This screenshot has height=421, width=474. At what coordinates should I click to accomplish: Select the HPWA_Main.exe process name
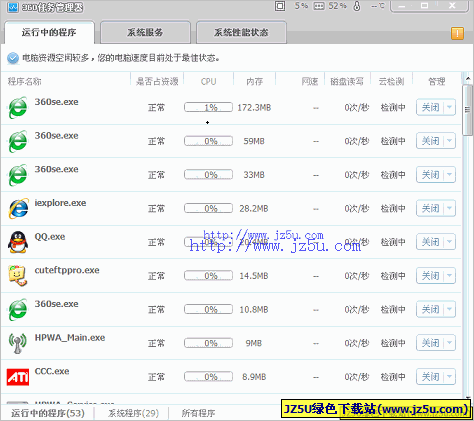click(x=70, y=338)
